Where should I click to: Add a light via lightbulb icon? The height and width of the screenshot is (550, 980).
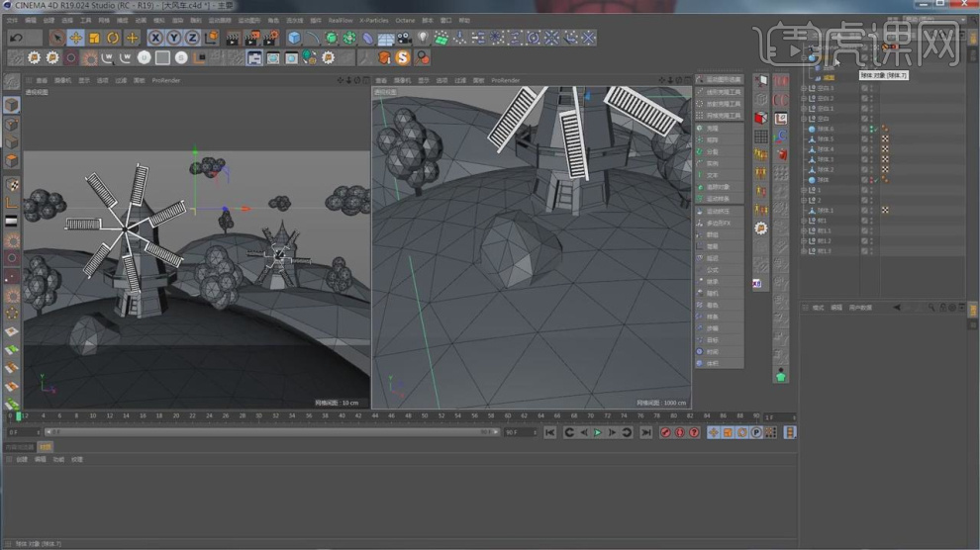[x=423, y=38]
